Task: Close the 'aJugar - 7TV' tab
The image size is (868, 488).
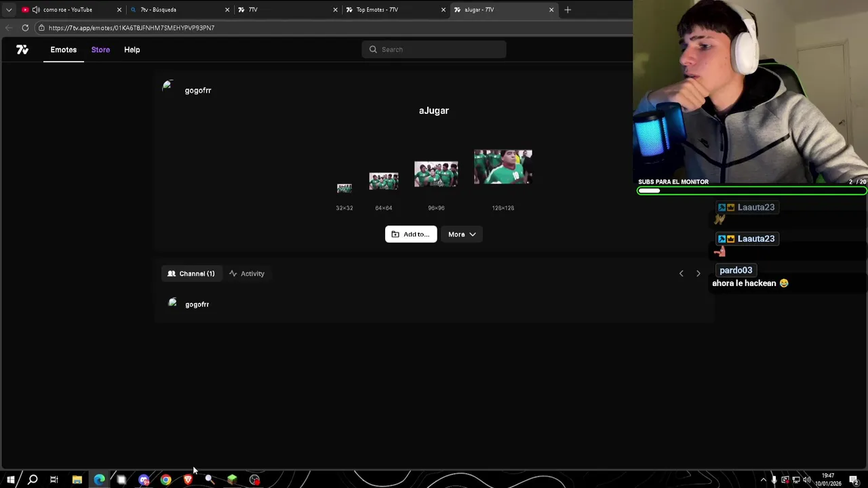Action: 551,9
